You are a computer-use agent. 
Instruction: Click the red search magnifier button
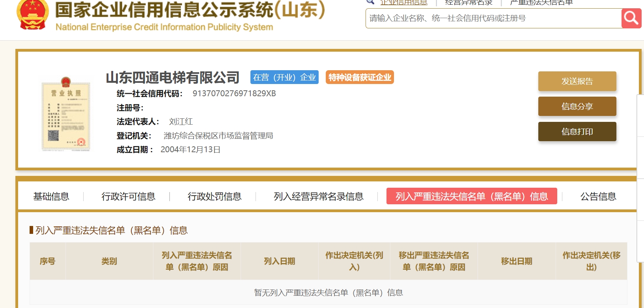pyautogui.click(x=631, y=18)
